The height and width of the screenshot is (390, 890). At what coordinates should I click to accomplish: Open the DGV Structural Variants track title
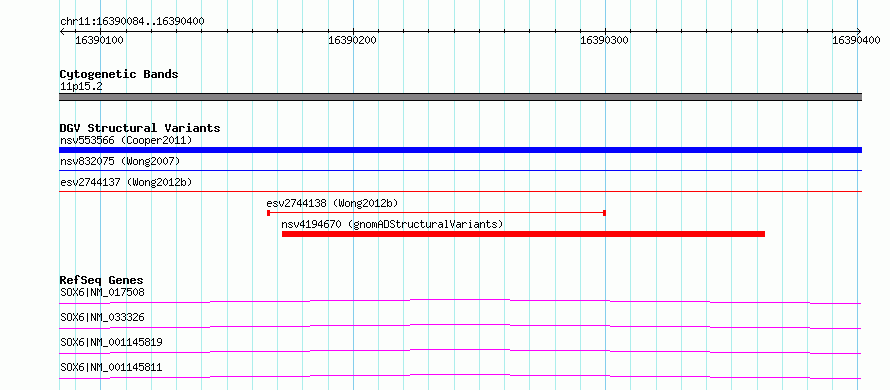coord(140,128)
